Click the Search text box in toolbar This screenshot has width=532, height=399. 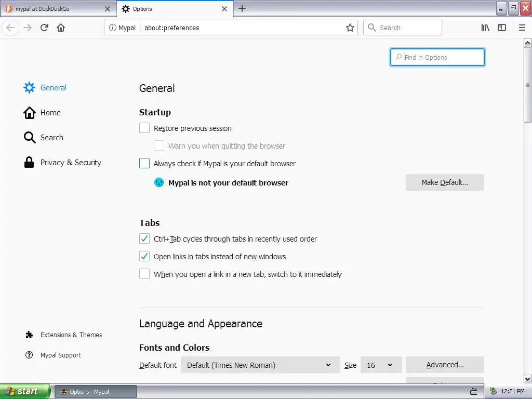(403, 28)
